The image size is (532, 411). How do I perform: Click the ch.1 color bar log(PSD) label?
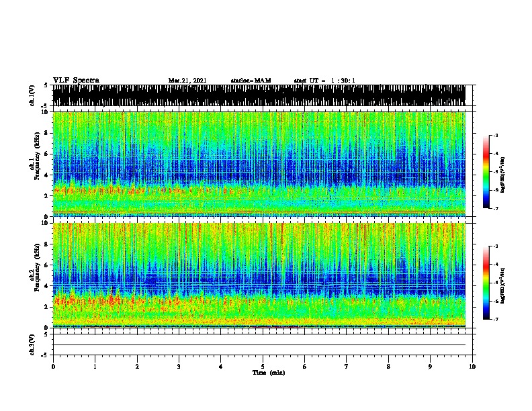point(502,175)
